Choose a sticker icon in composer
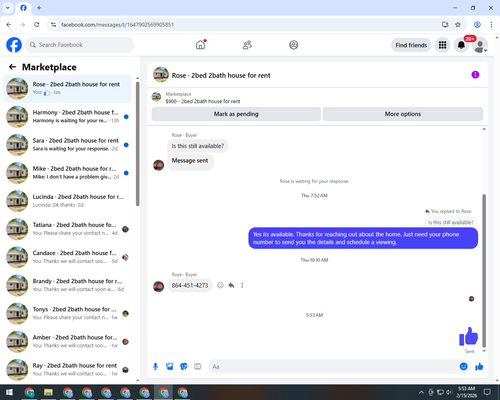The width and height of the screenshot is (500, 400). pos(184,367)
